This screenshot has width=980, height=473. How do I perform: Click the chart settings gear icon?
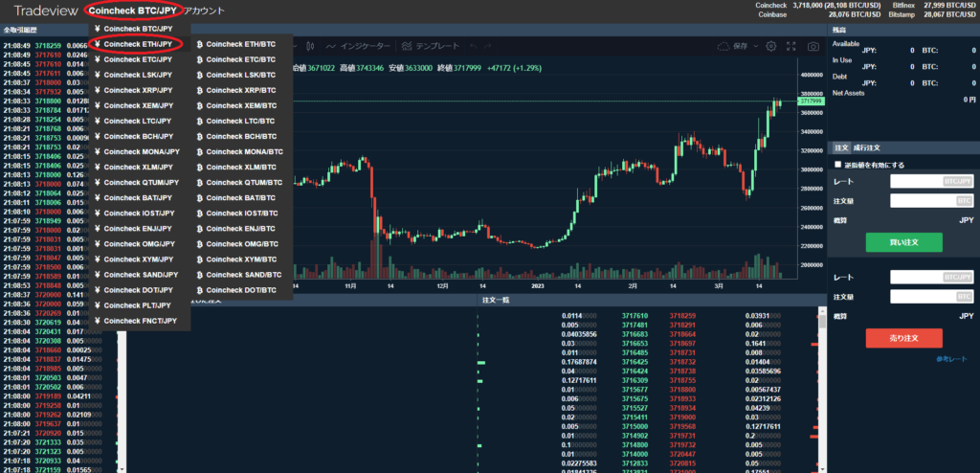pos(770,46)
